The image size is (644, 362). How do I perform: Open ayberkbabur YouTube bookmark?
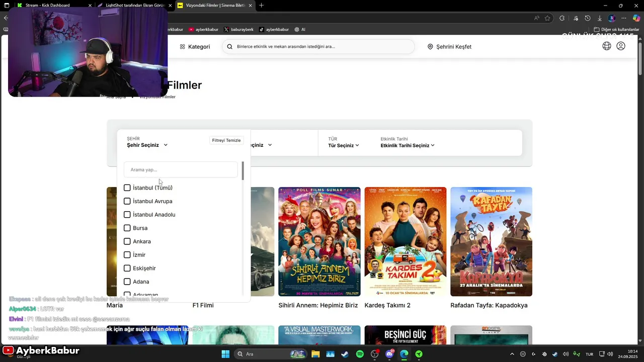coord(203,29)
